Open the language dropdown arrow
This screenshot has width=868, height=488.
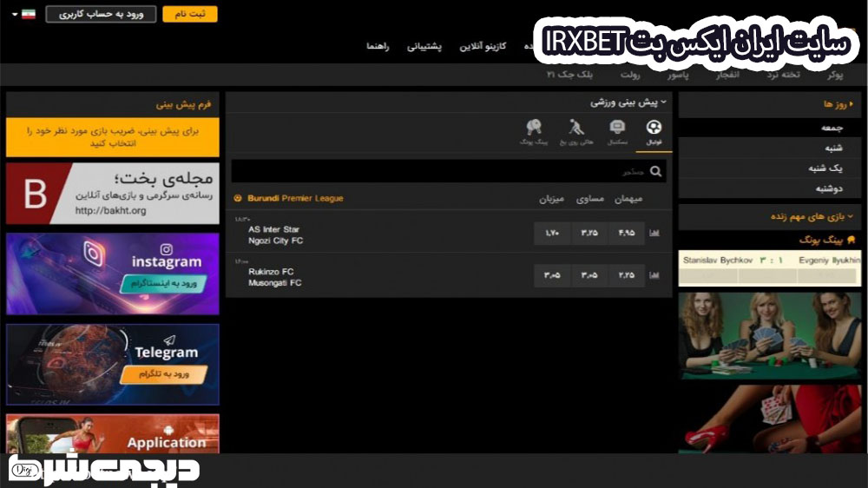click(15, 15)
